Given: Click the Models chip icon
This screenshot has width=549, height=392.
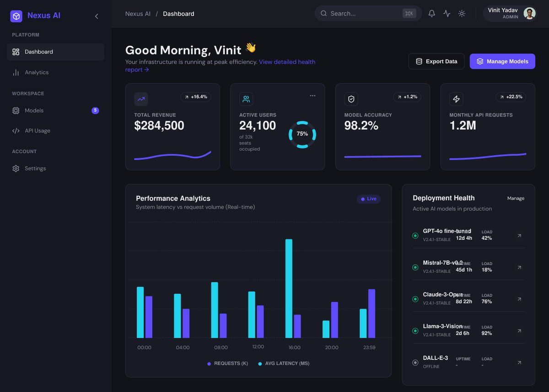Looking at the screenshot, I should point(16,110).
